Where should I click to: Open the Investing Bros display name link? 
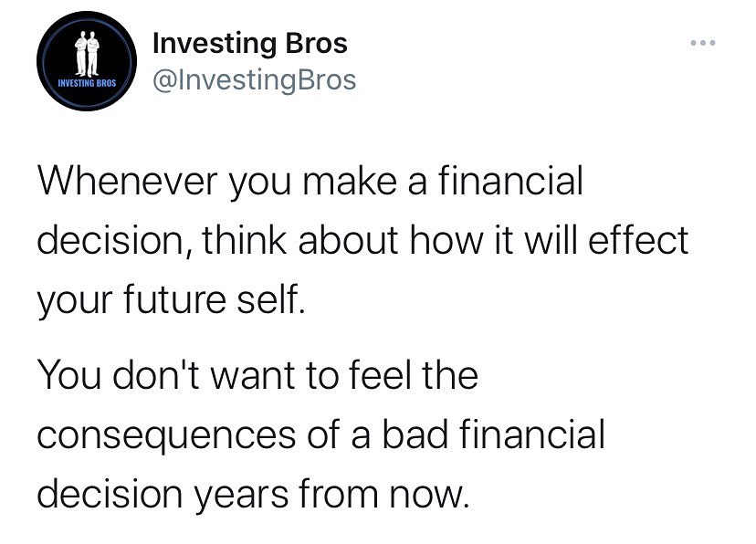(x=250, y=44)
